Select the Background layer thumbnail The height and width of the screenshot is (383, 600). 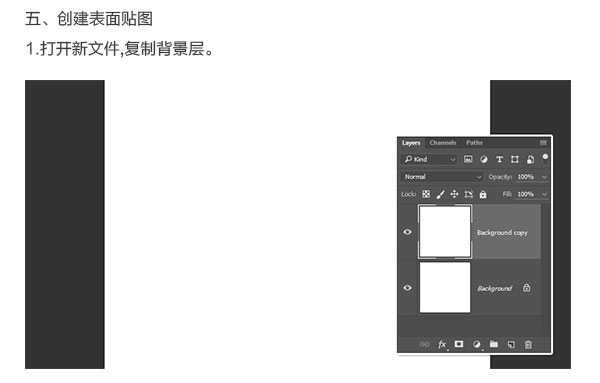tap(445, 287)
